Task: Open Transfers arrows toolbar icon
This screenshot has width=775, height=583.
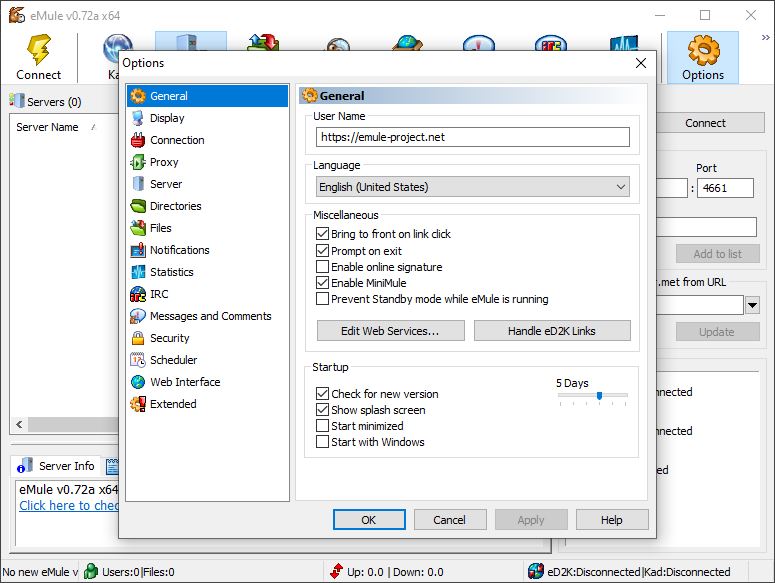Action: 263,42
